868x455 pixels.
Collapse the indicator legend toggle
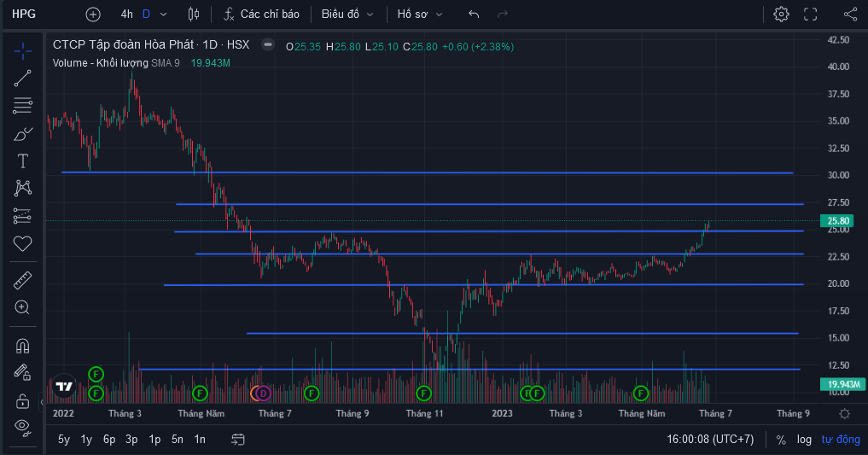(x=267, y=44)
